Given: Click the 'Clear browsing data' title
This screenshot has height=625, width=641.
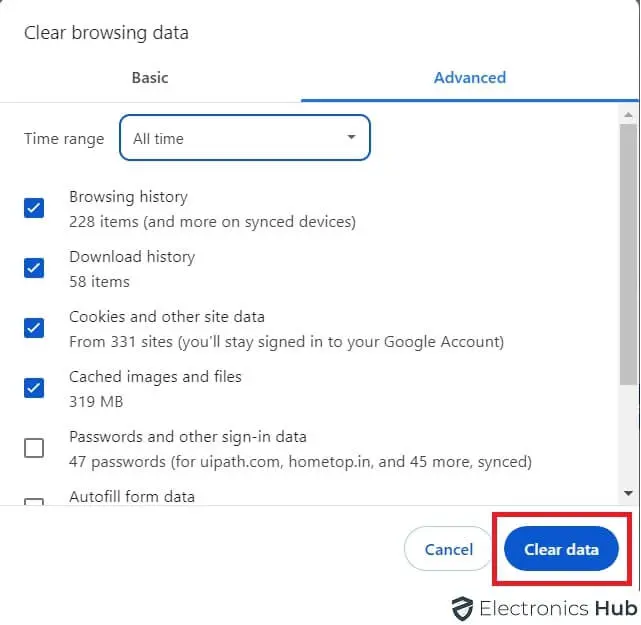Looking at the screenshot, I should 106,33.
